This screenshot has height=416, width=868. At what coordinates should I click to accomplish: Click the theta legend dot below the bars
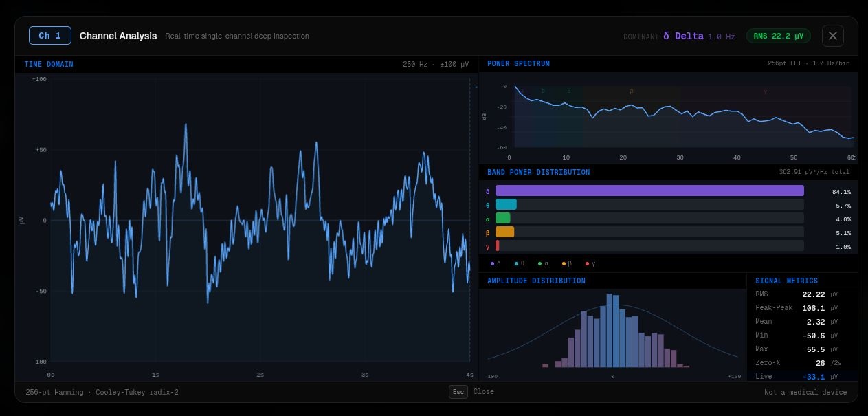point(516,263)
